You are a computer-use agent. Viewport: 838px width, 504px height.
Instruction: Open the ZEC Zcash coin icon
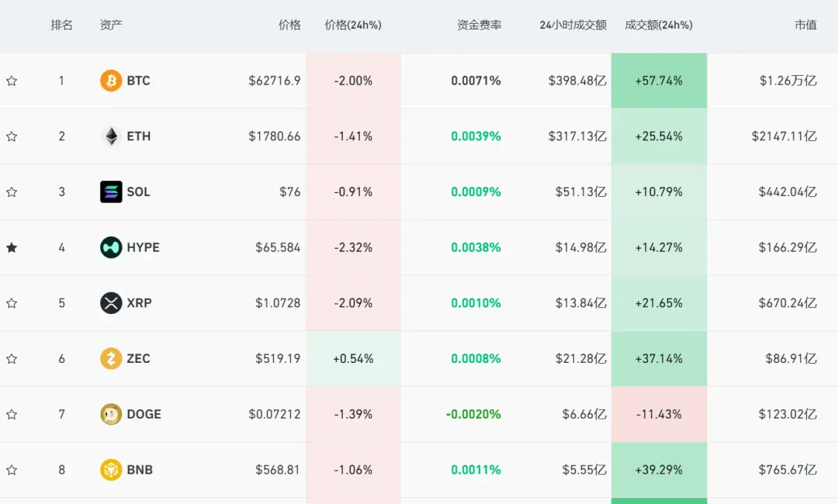click(x=111, y=358)
